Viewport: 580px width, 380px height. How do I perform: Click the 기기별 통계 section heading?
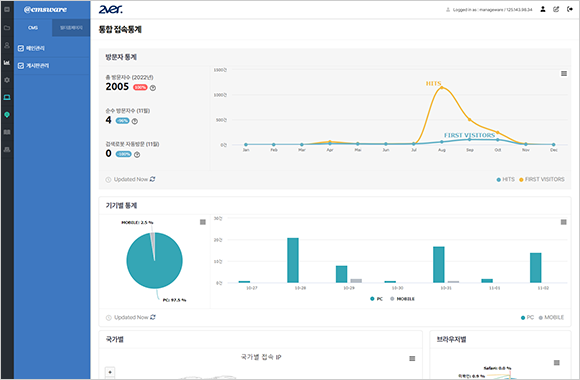tap(121, 205)
